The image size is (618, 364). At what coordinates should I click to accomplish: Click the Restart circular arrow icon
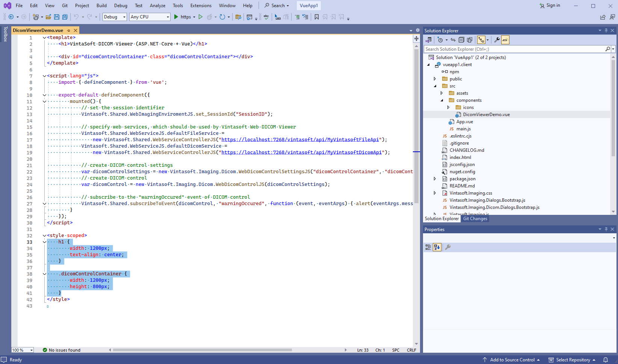tap(222, 17)
